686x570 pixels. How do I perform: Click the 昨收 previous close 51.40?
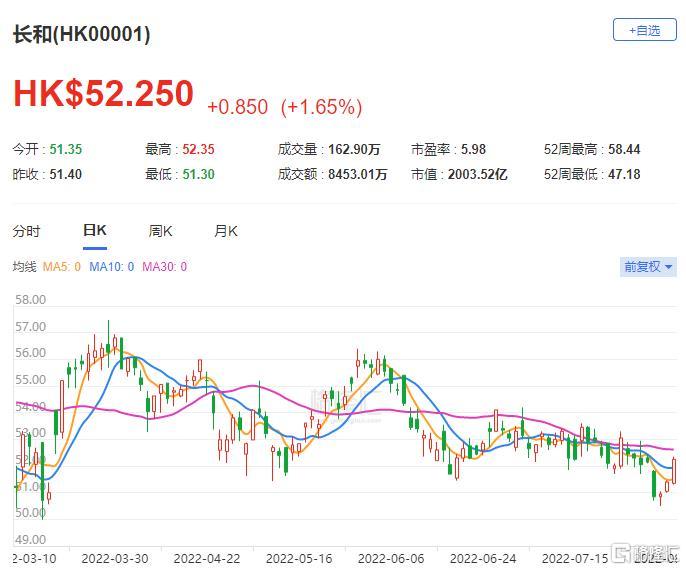pyautogui.click(x=66, y=174)
